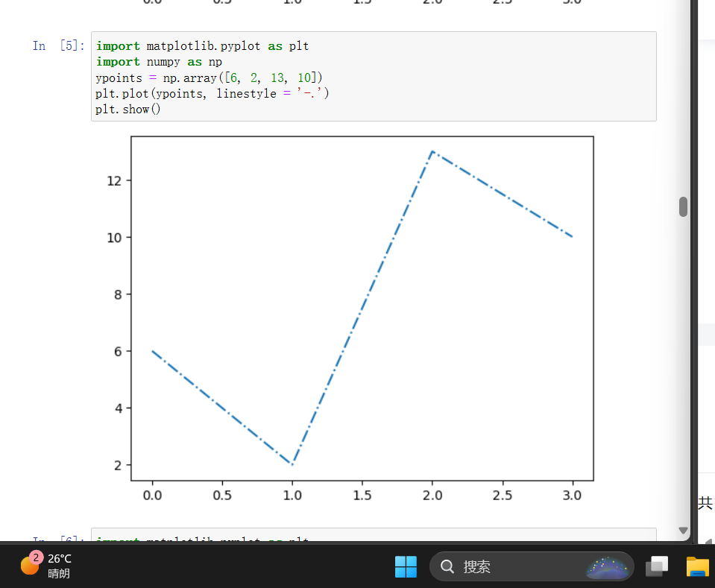Click the x-axis label 1.0 under the dash-dot plot

click(292, 495)
